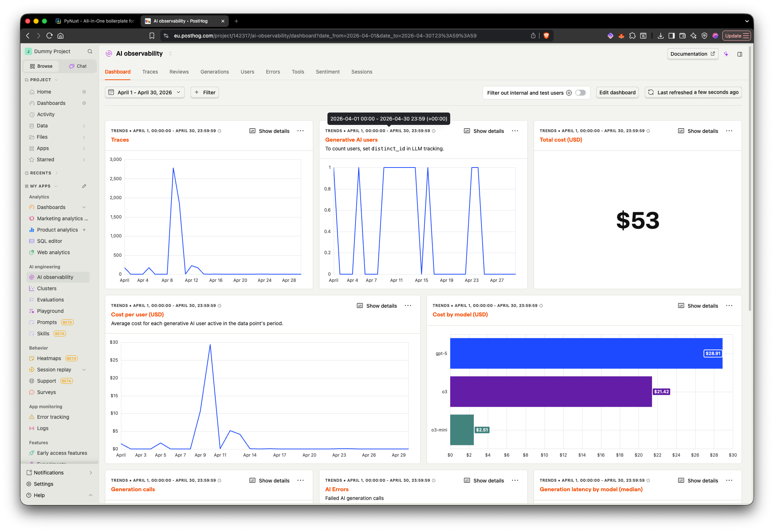
Task: Click the shortcut icon beside Home
Action: click(x=84, y=92)
